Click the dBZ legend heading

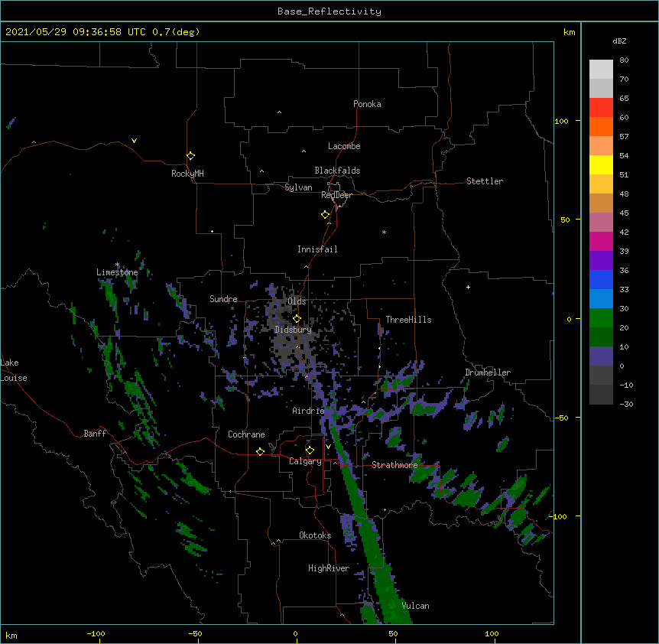pos(619,41)
